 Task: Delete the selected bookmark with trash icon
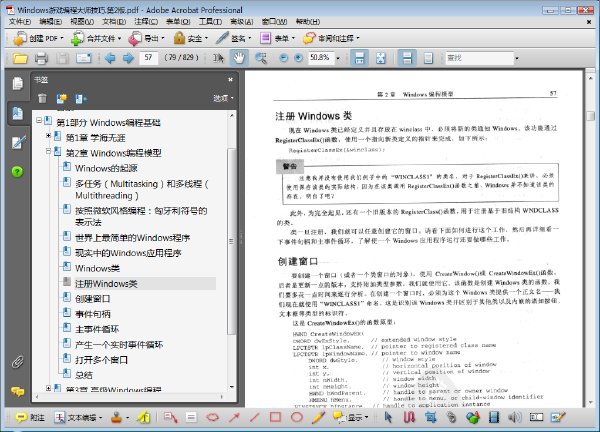click(42, 99)
